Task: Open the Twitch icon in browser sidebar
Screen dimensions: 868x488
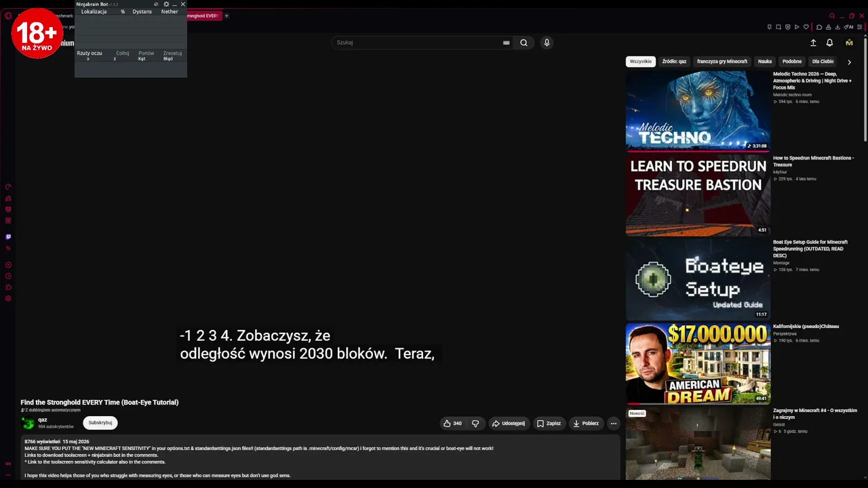Action: pos(8,237)
